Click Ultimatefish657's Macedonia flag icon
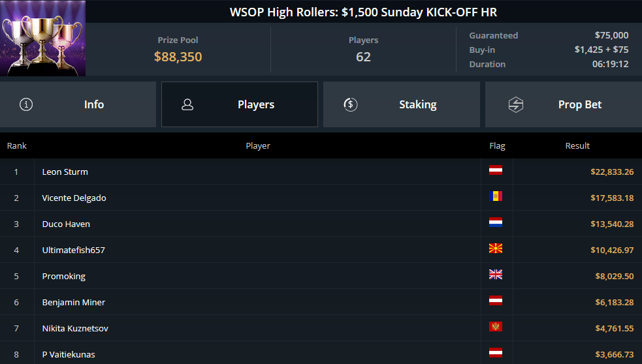Screen dimensions: 642x364 click(x=496, y=249)
